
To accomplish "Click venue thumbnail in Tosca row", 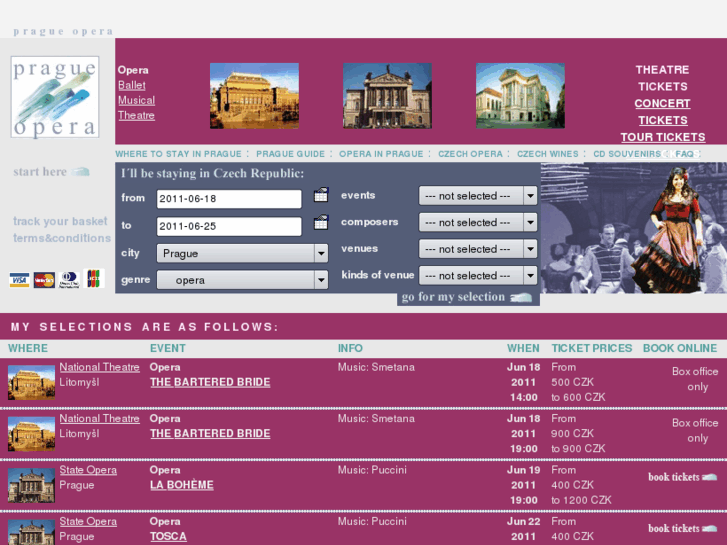I will [32, 532].
